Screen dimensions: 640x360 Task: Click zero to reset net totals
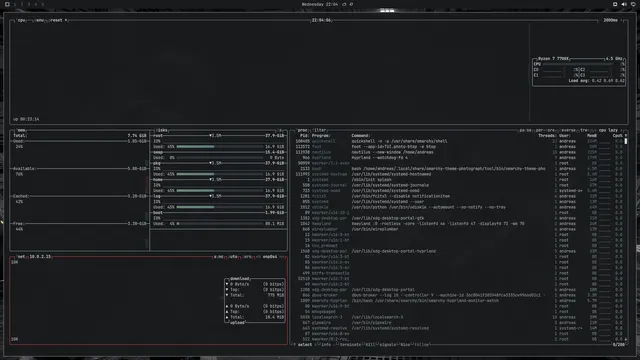[248, 257]
